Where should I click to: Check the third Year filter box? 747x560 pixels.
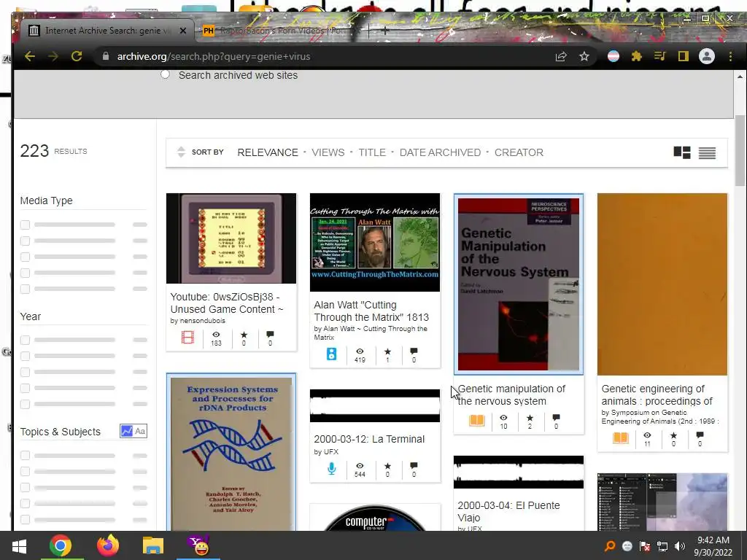pos(26,372)
